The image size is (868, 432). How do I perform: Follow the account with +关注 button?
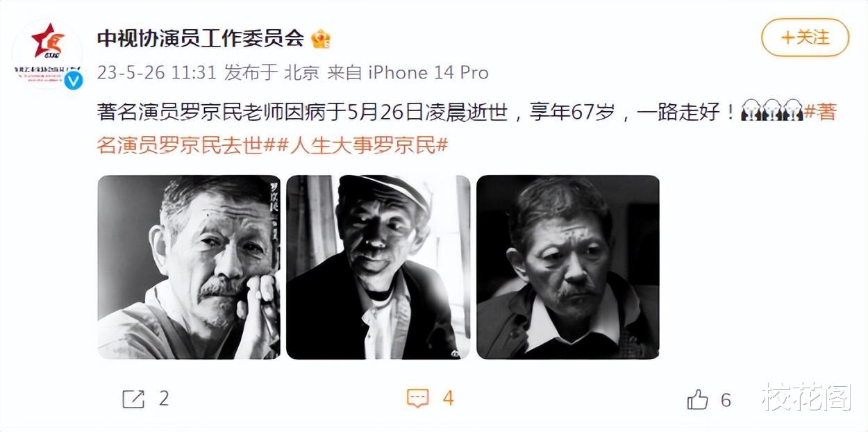coord(806,38)
